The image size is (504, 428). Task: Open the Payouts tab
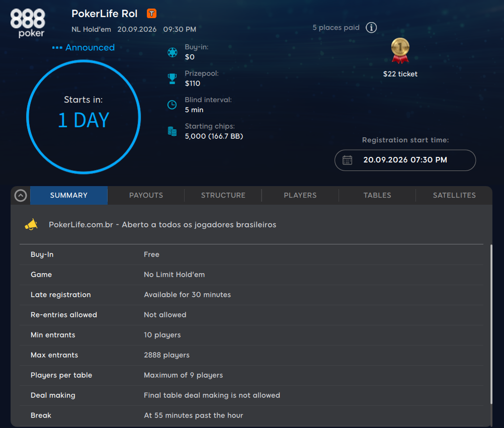point(146,195)
